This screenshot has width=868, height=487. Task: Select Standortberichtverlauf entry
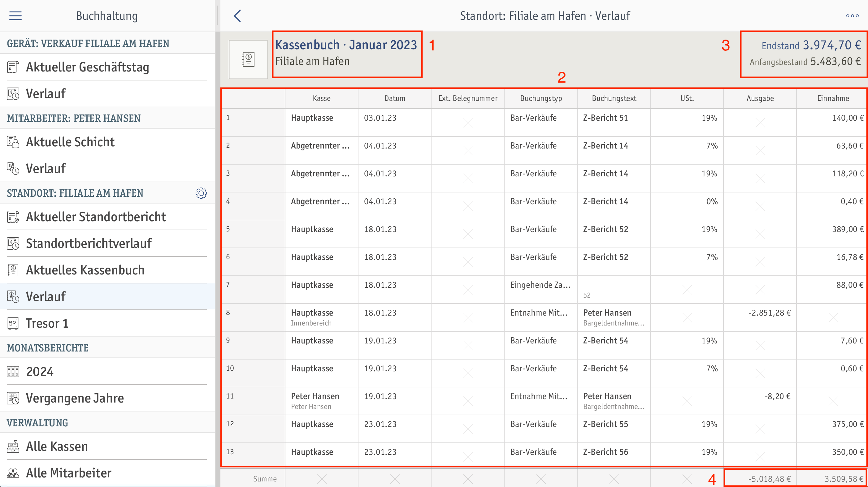pos(107,243)
